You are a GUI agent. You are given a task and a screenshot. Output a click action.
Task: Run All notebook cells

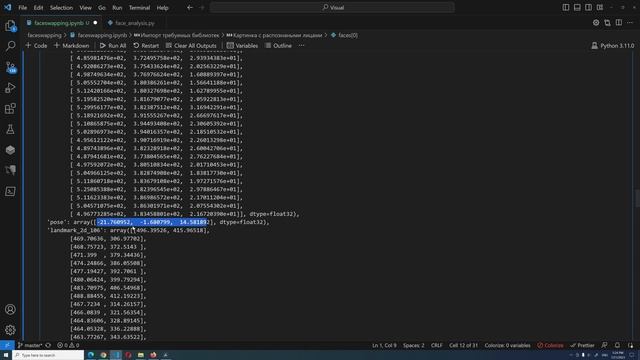[113, 46]
